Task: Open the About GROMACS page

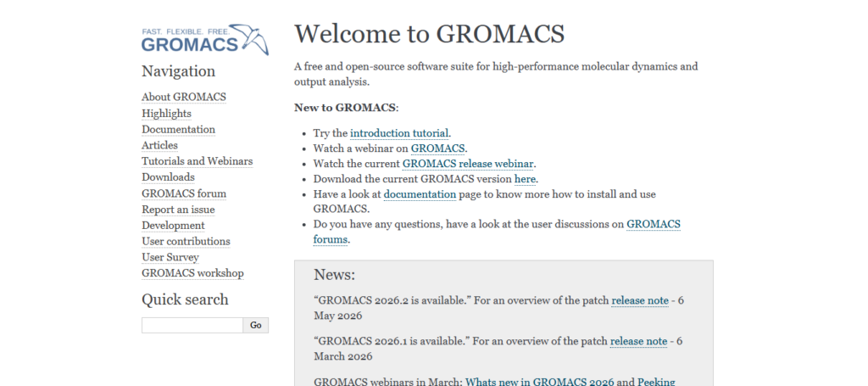Action: click(x=184, y=97)
